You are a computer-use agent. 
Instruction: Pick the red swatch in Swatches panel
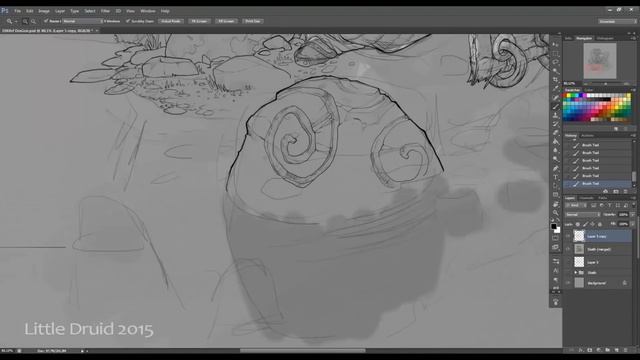[565, 96]
